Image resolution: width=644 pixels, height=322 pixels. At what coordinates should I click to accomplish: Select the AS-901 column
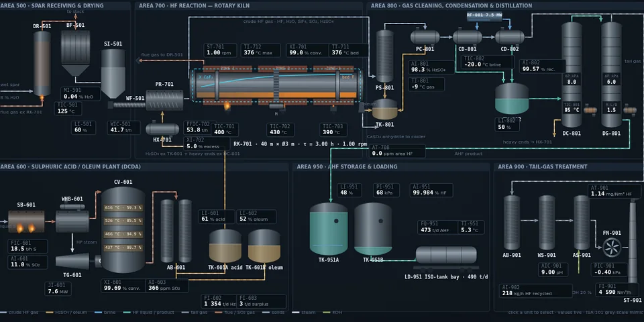582,223
